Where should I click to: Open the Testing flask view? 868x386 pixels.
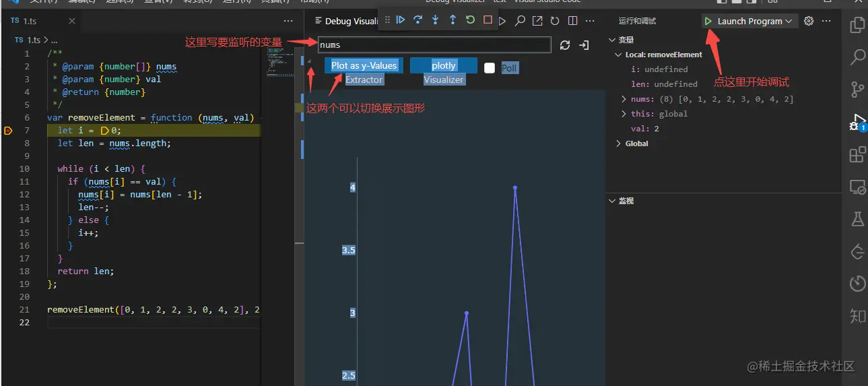coord(858,219)
